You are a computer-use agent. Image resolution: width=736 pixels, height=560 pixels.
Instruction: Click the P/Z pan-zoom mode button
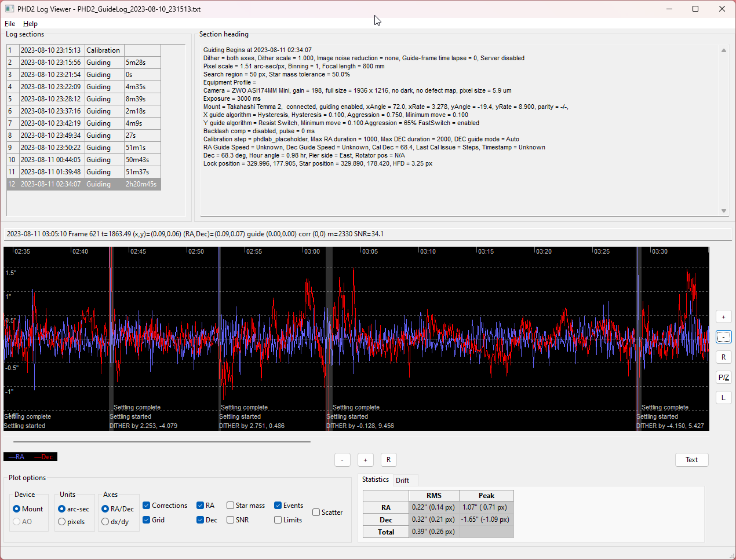click(x=723, y=378)
